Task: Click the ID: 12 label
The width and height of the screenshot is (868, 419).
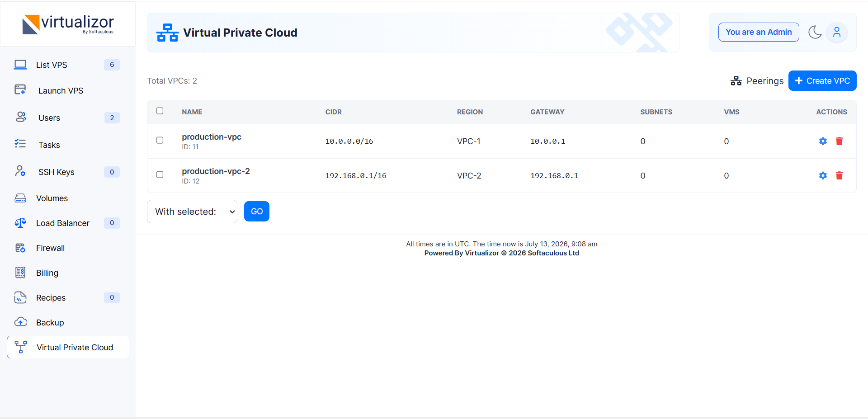Action: (190, 181)
